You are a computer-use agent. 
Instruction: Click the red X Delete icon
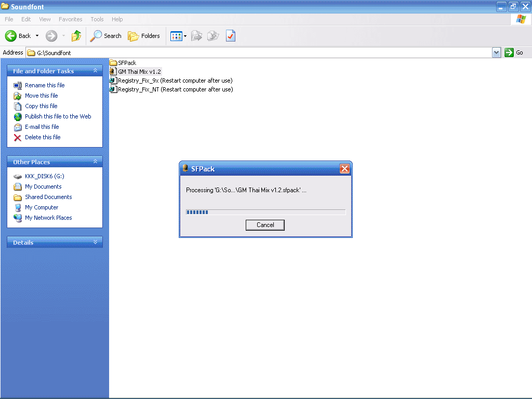[18, 137]
